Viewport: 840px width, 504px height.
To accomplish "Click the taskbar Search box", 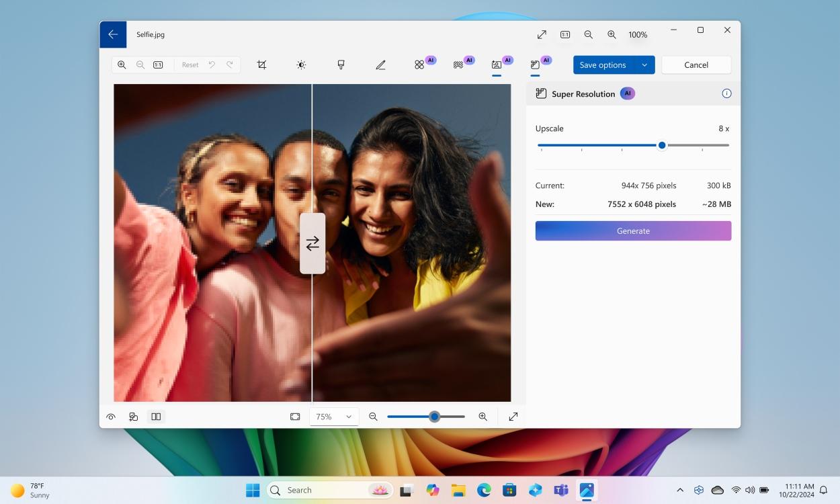I will [x=331, y=490].
